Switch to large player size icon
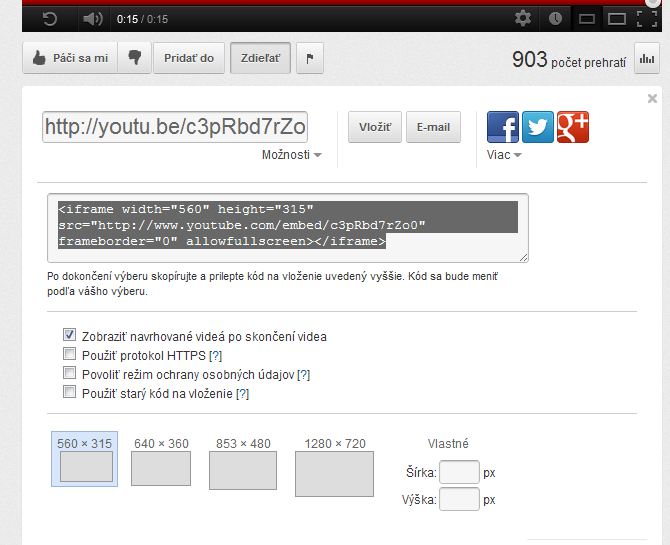The image size is (670, 545). [x=617, y=19]
